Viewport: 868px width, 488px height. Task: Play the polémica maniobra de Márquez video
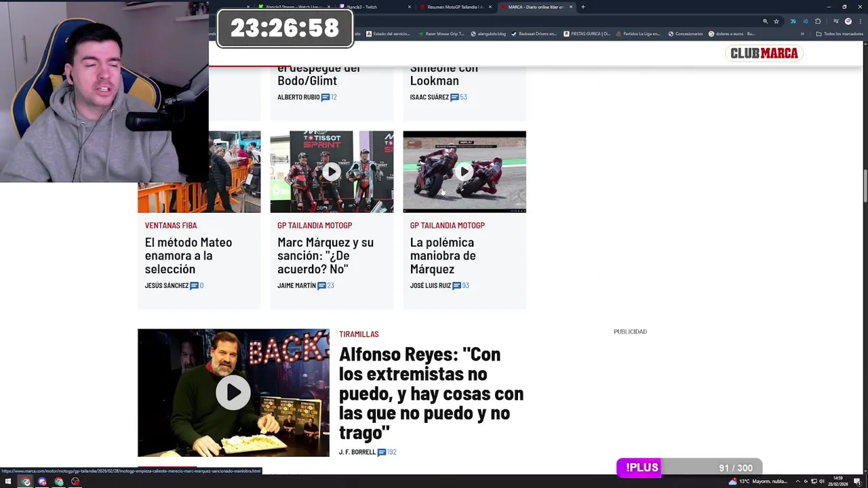point(465,172)
